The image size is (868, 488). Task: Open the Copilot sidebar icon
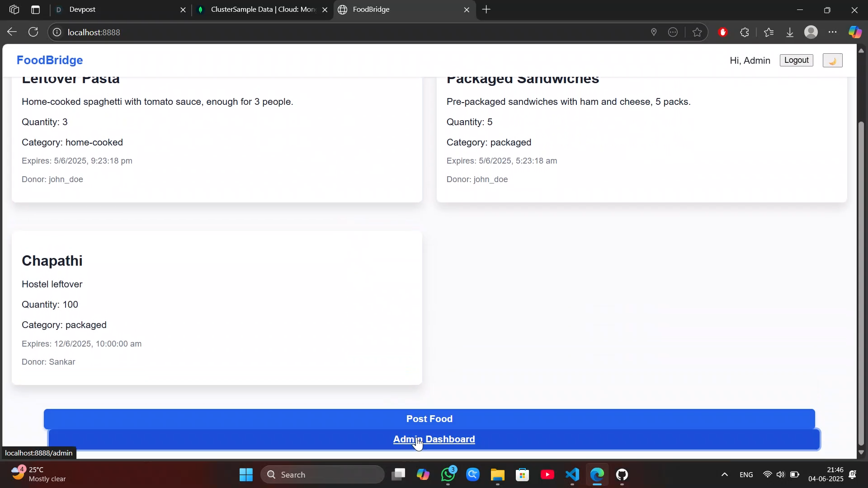(x=854, y=33)
